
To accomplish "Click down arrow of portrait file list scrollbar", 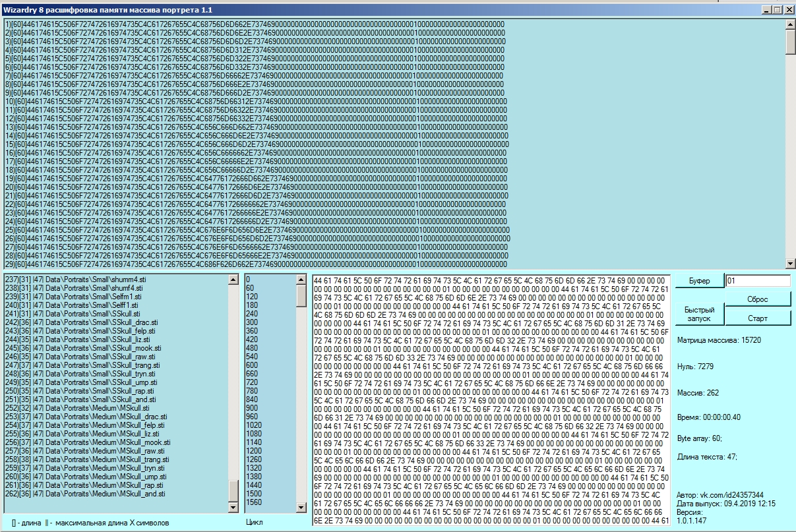I will coord(233,508).
